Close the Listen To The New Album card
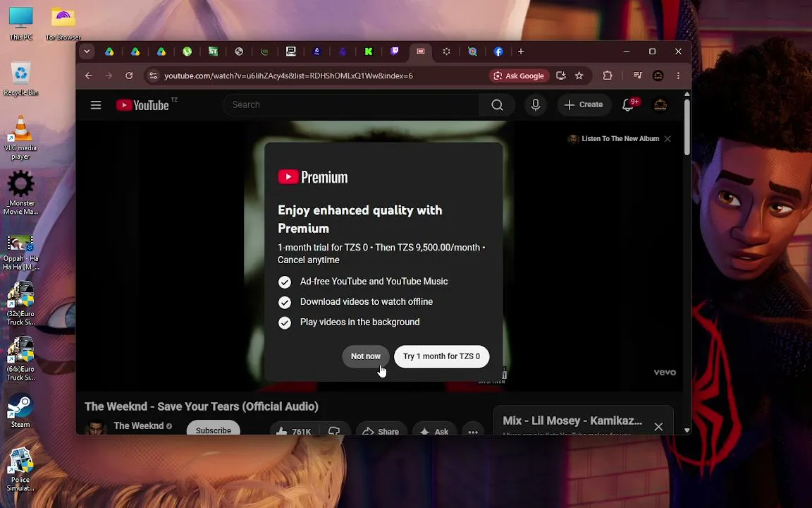The width and height of the screenshot is (812, 508). coord(668,139)
